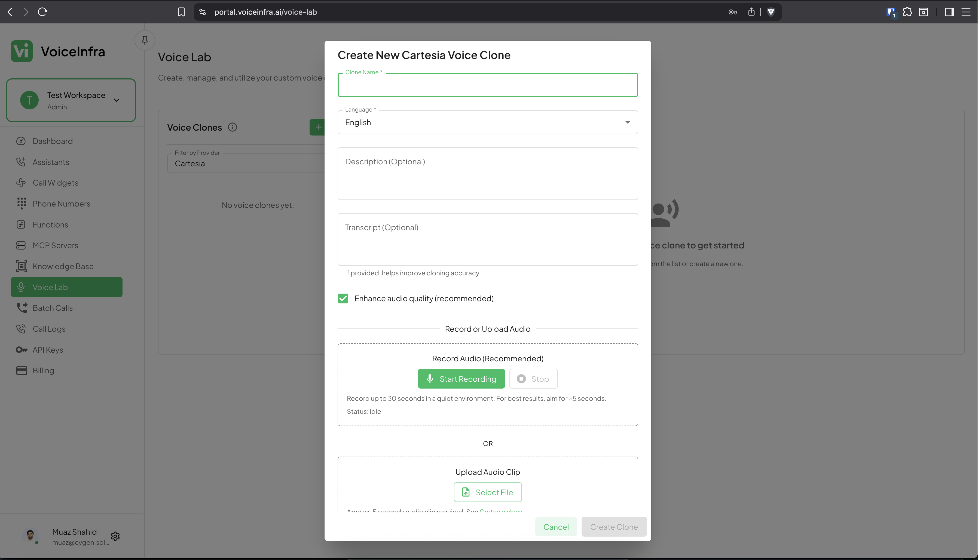
Task: Click 'If provided, helps improve cloning accuracy' hint
Action: [x=413, y=273]
